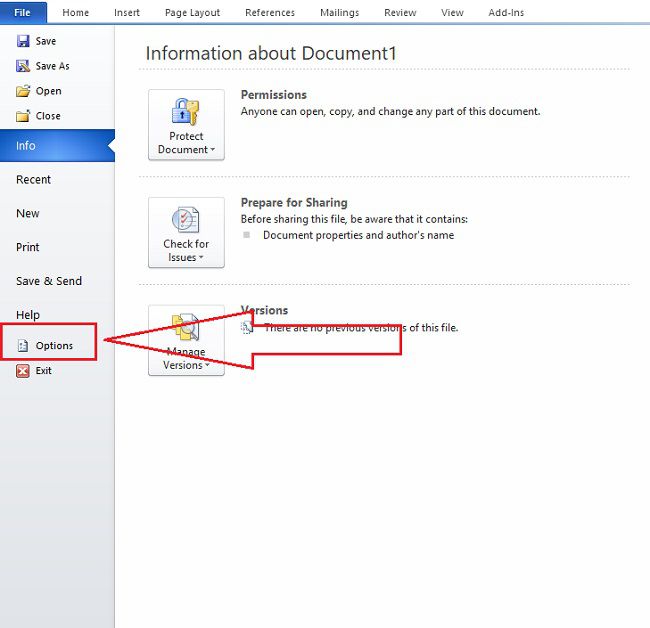
Task: Click the Protect Document lock icon
Action: point(186,112)
